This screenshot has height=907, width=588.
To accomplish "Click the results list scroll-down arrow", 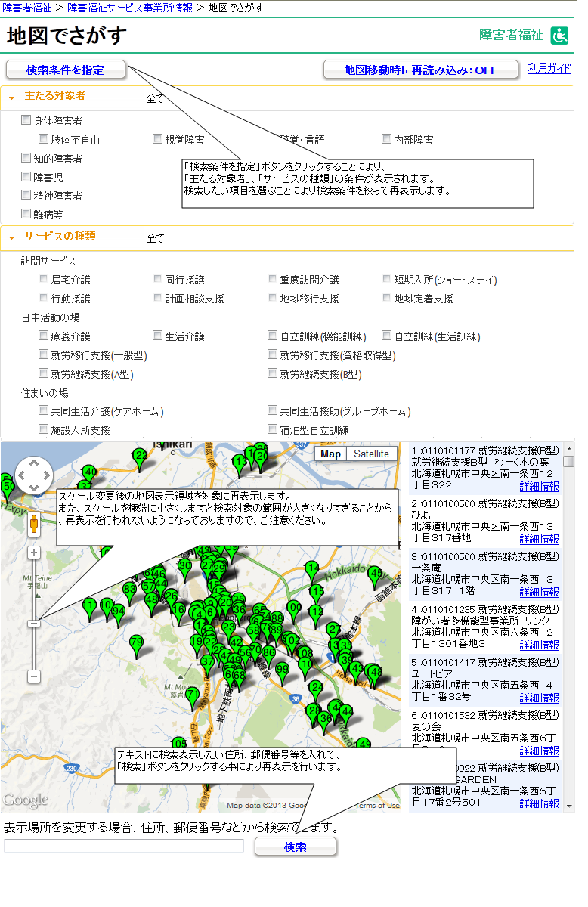I will point(568,806).
